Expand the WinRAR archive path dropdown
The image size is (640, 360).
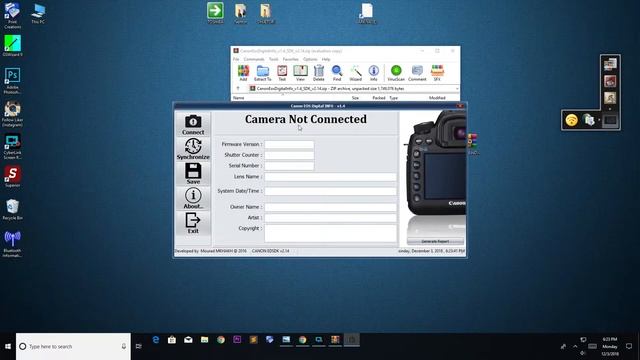coord(457,89)
